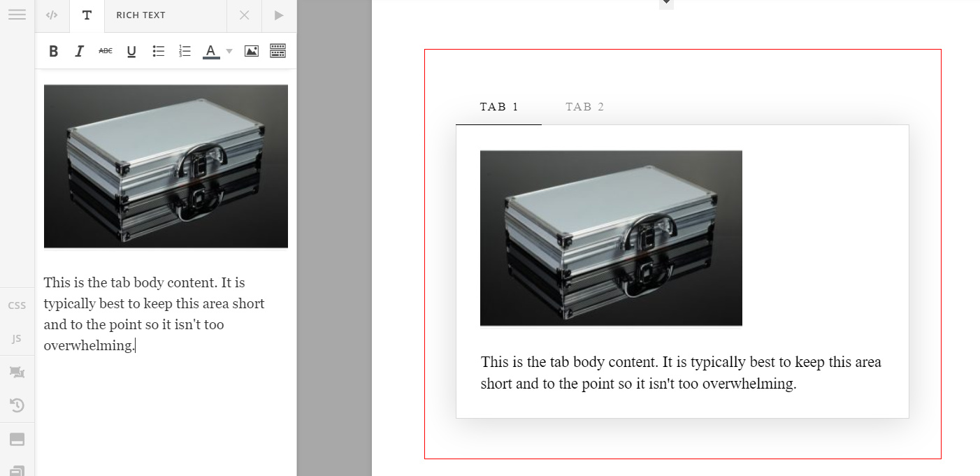Click the briefcase image in the editor

pyautogui.click(x=166, y=166)
